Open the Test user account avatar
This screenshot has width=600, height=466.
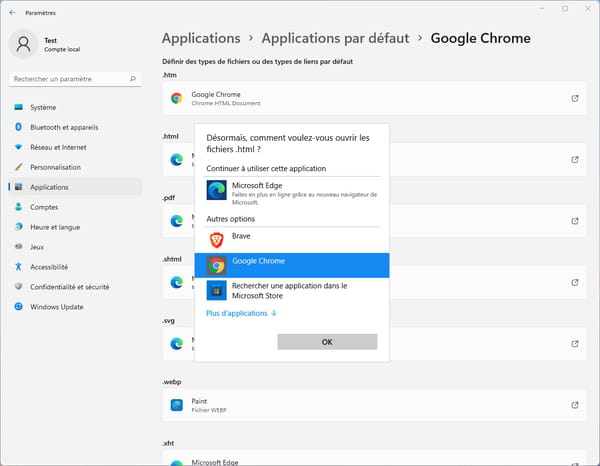[x=23, y=44]
